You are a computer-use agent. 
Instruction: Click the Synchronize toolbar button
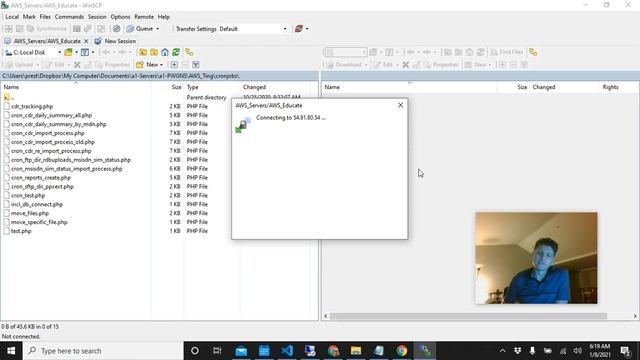click(x=47, y=29)
